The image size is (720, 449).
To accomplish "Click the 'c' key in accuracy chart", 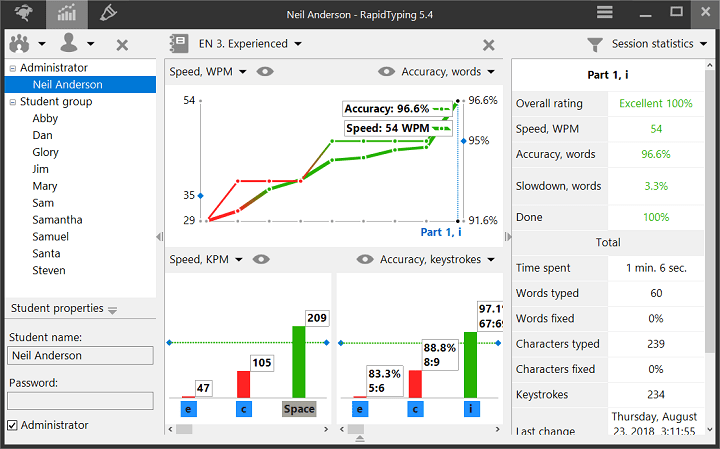I will [x=415, y=409].
